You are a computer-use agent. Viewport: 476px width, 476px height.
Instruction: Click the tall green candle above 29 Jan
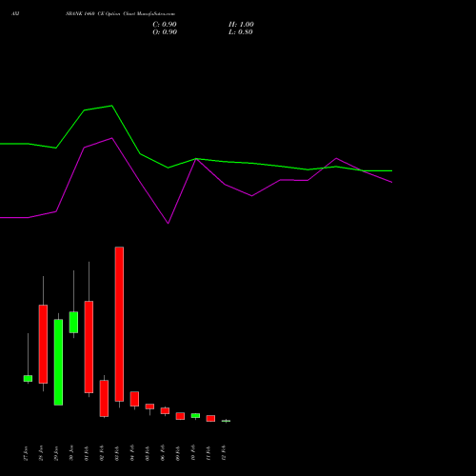58,362
